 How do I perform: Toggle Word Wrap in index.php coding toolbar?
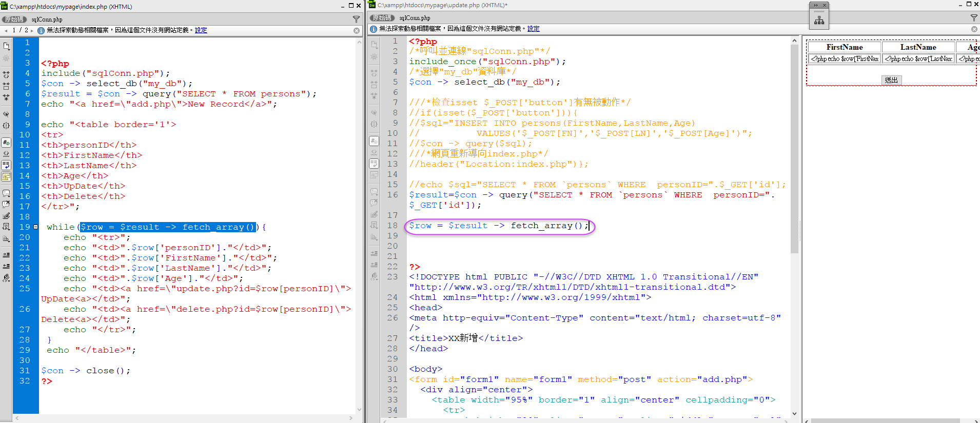click(x=6, y=165)
